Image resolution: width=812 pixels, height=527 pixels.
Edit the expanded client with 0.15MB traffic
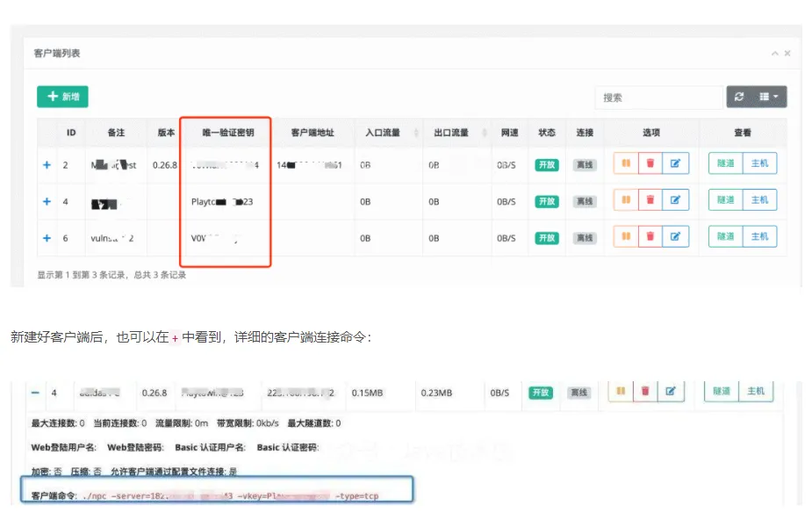671,391
